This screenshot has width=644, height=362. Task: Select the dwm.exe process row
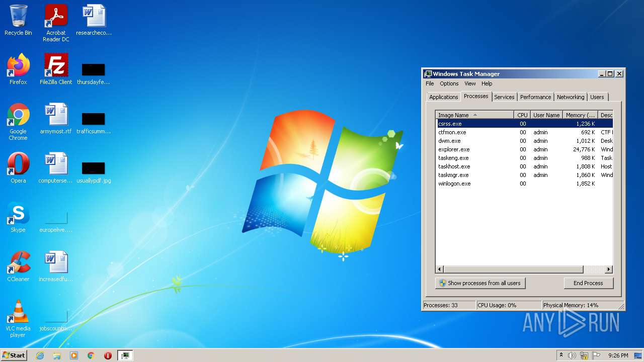pyautogui.click(x=524, y=141)
